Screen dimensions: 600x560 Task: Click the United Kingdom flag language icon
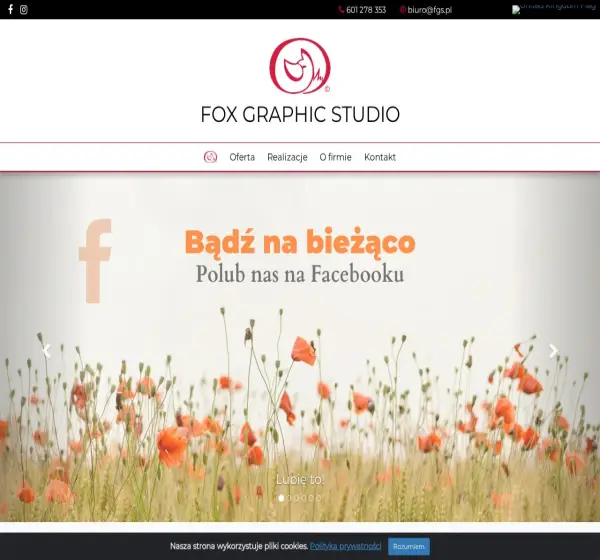[556, 9]
